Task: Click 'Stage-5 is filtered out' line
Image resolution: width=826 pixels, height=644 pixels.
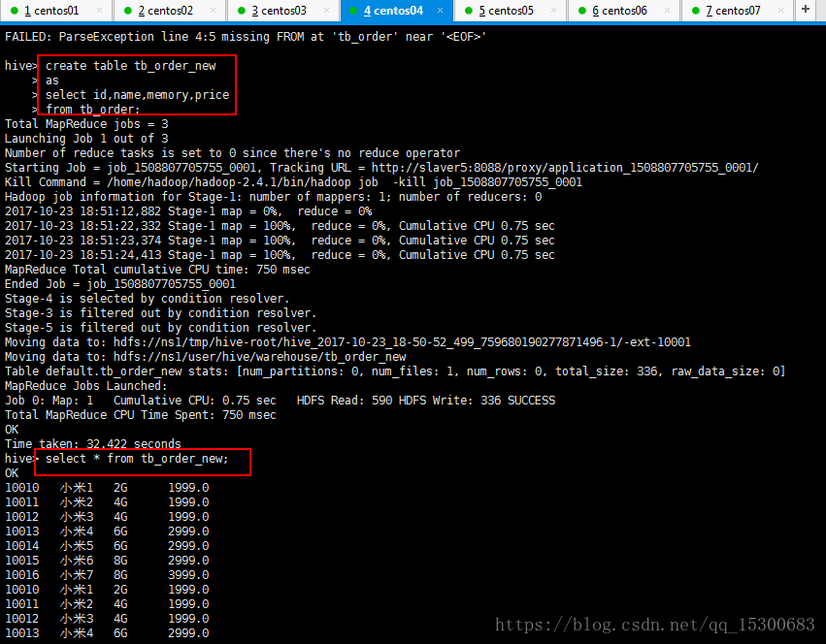Action: click(x=161, y=328)
